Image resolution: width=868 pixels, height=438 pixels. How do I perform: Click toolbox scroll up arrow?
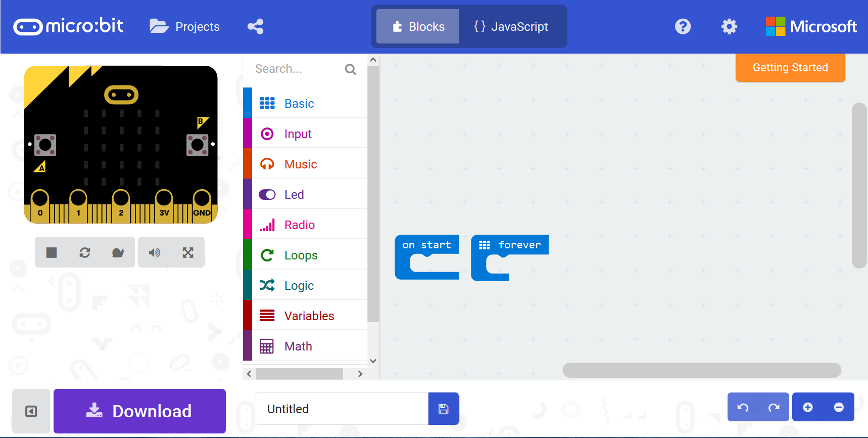pyautogui.click(x=373, y=60)
